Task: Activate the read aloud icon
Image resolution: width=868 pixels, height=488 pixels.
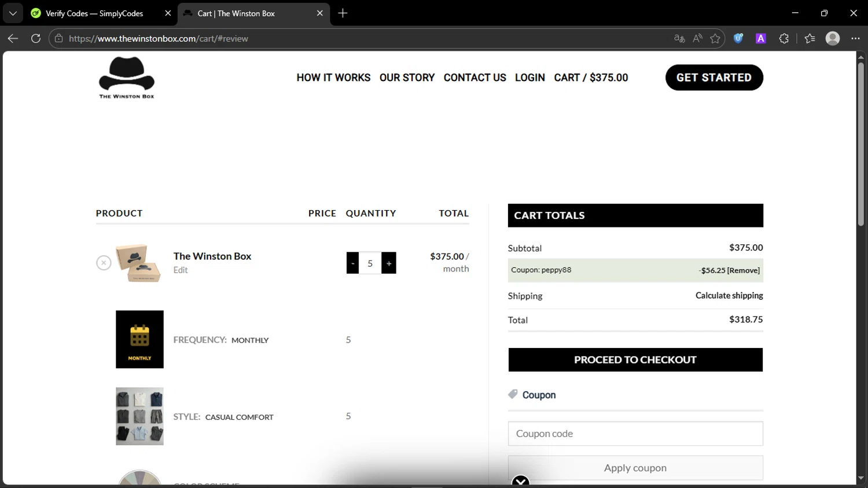Action: pyautogui.click(x=697, y=39)
